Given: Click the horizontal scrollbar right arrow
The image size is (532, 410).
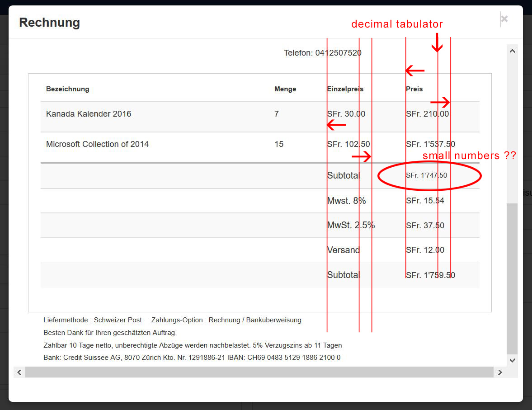Looking at the screenshot, I should pyautogui.click(x=500, y=372).
